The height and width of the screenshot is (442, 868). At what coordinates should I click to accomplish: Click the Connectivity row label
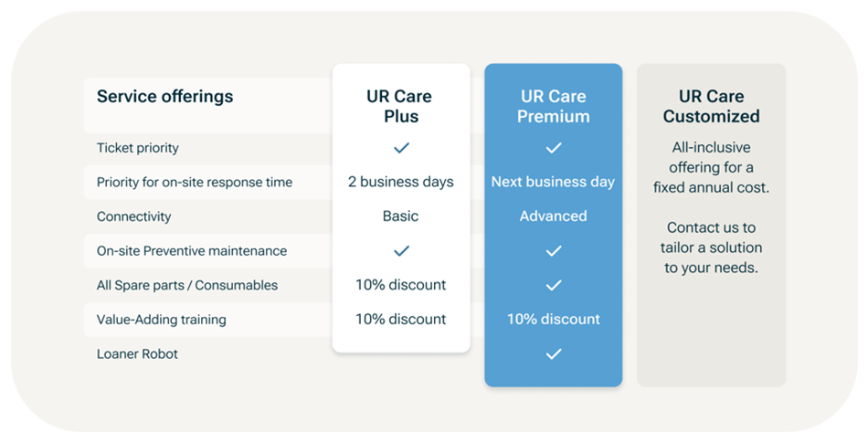[x=134, y=216]
